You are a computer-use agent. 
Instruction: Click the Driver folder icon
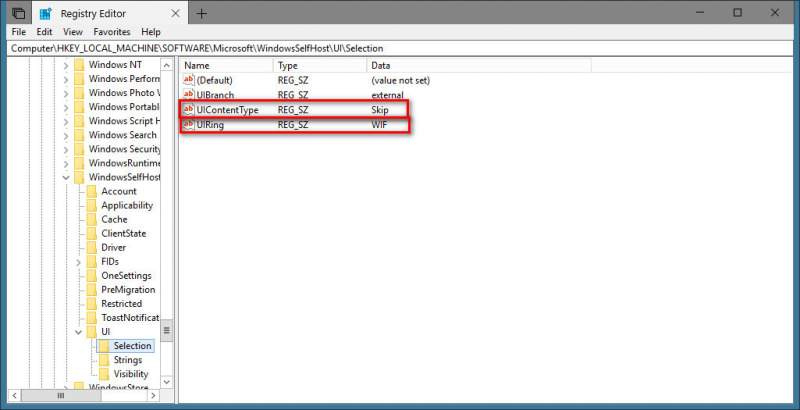[x=92, y=247]
